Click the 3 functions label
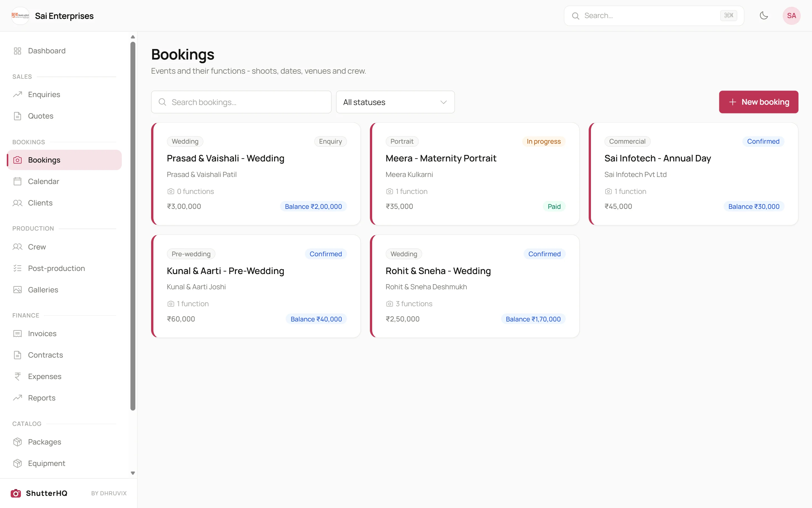Viewport: 812px width, 508px height. tap(414, 304)
